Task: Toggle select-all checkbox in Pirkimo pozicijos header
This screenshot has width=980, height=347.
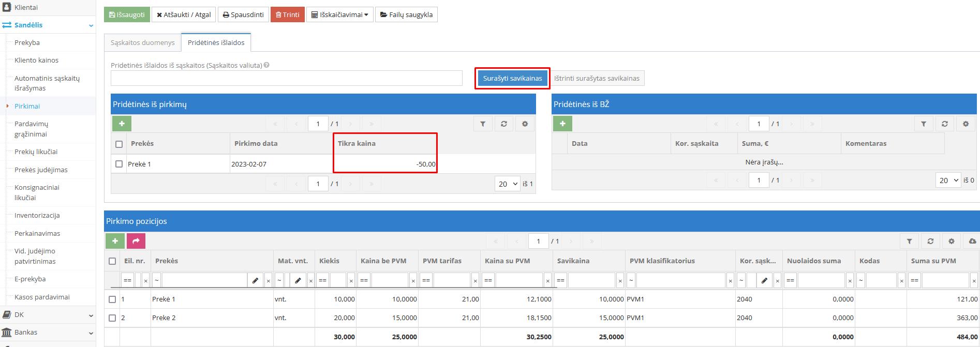Action: coord(112,261)
